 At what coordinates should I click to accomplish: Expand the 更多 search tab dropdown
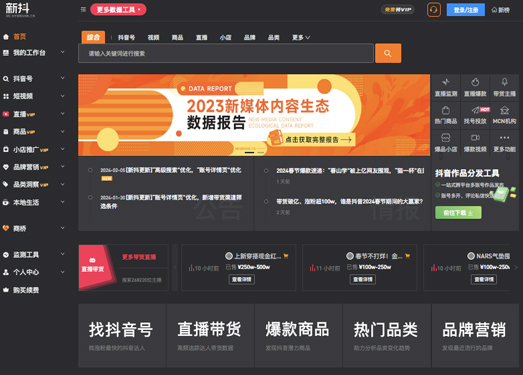click(301, 38)
